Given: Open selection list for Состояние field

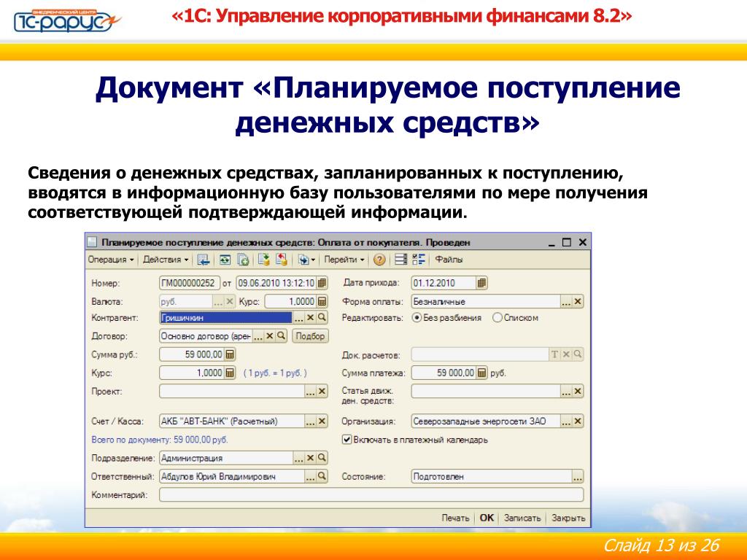Looking at the screenshot, I should click(578, 476).
